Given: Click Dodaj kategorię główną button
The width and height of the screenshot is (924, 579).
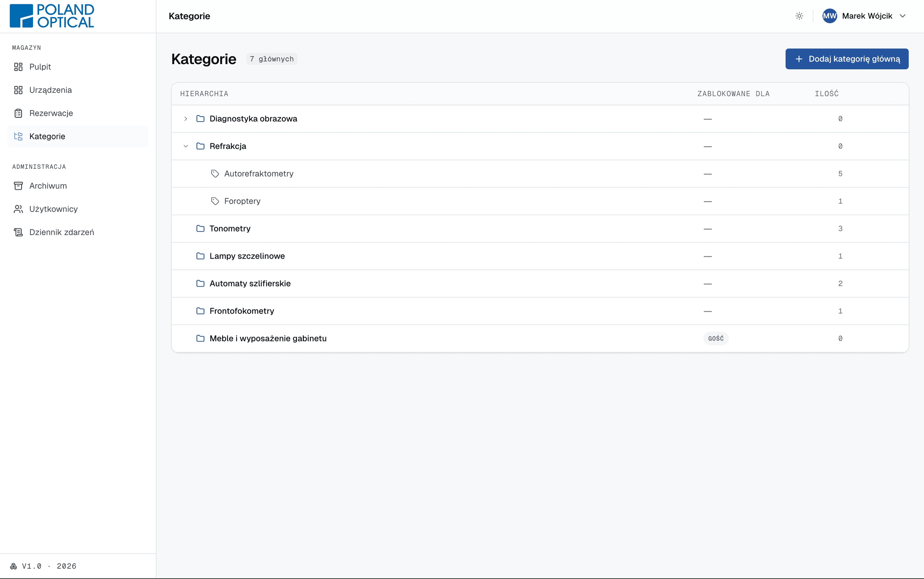Looking at the screenshot, I should tap(847, 59).
